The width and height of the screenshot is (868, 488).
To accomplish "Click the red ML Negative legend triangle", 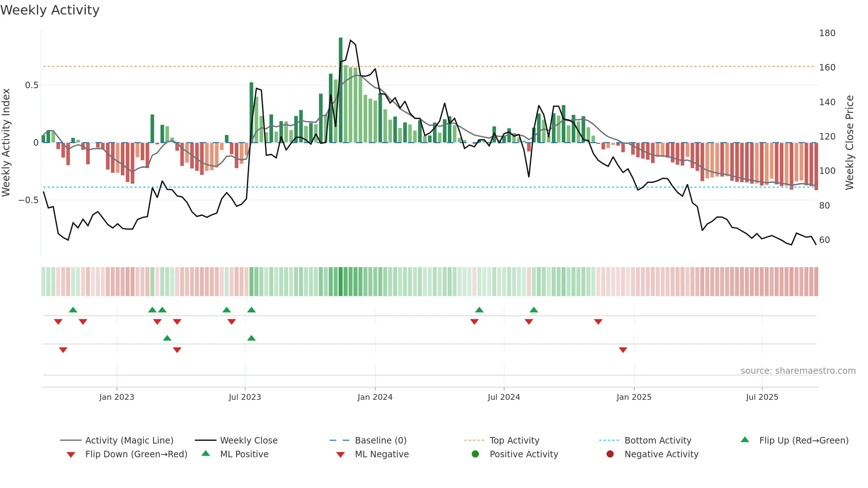I will point(340,455).
